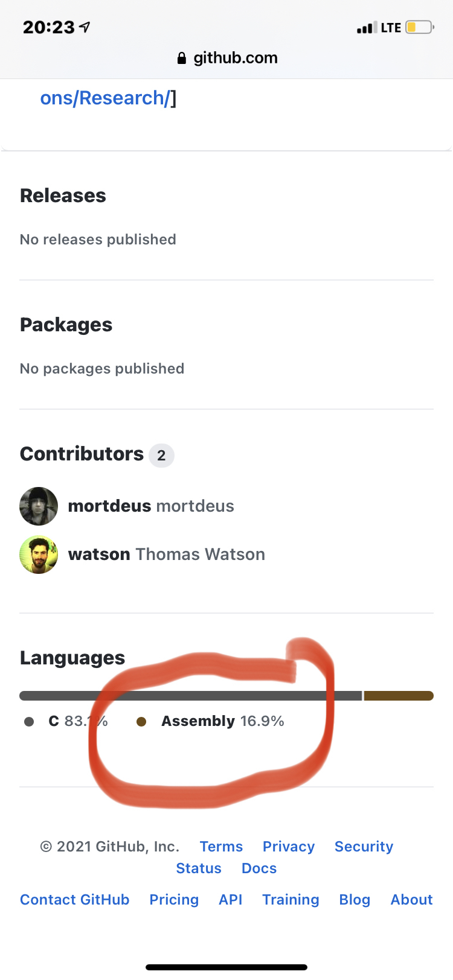Open the Pricing page link
453x980 pixels.
[x=174, y=900]
